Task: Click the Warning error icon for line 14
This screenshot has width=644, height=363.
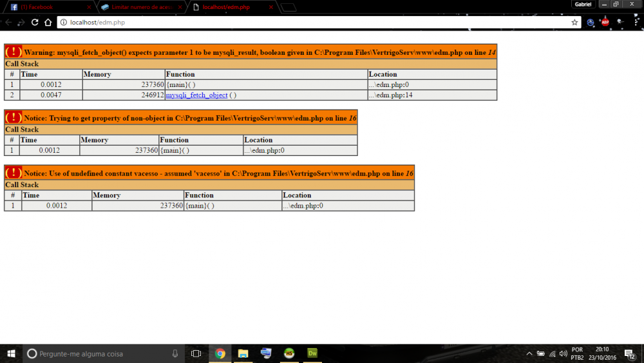Action: 14,52
